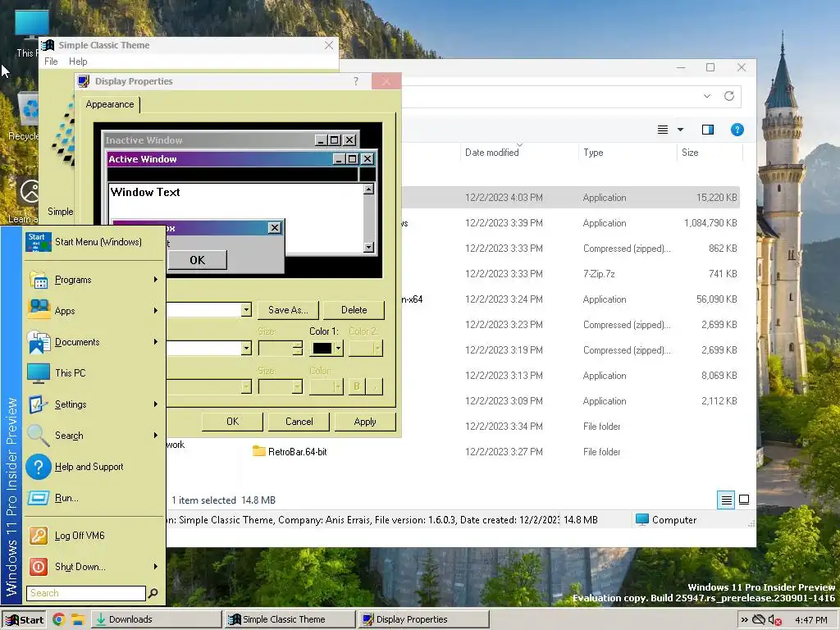The height and width of the screenshot is (630, 840).
Task: Click the Delete scheme button
Action: pos(354,309)
